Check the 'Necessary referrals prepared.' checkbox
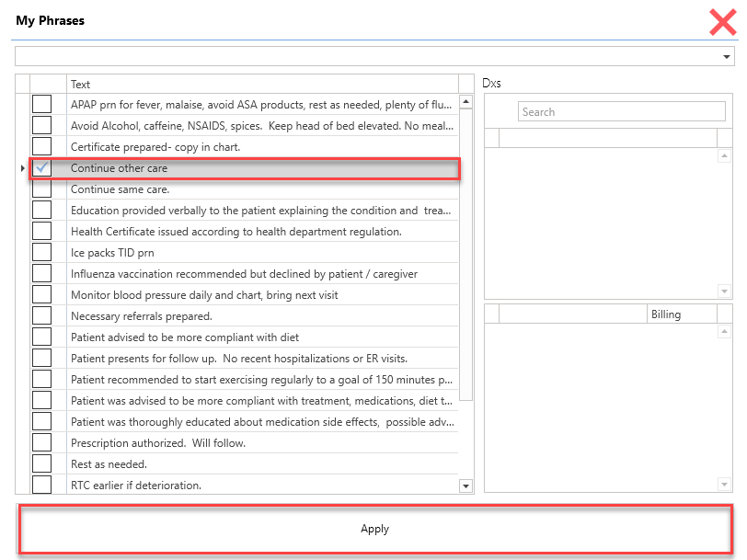This screenshot has width=747, height=560. click(42, 315)
